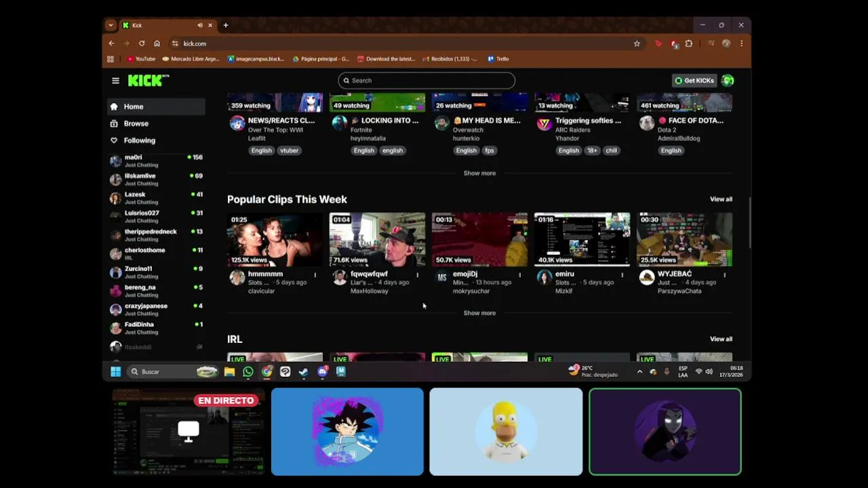The height and width of the screenshot is (488, 868).
Task: Open the browser extensions puzzle icon
Action: [x=689, y=43]
